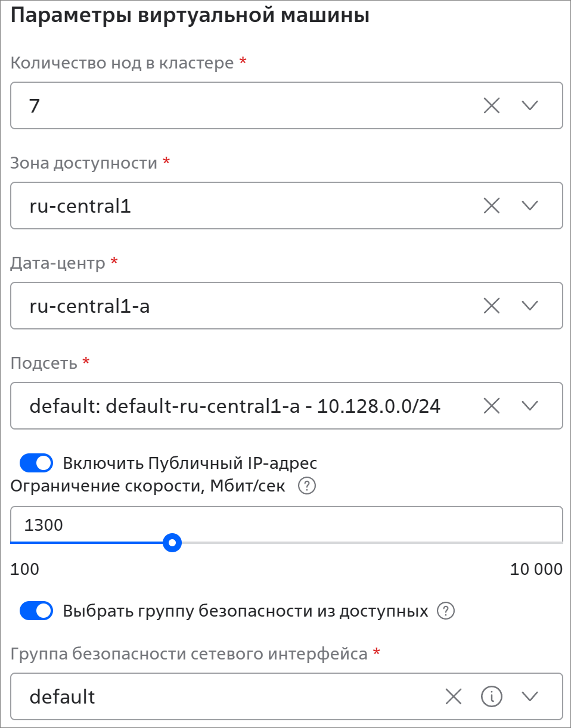Screen dimensions: 571x728
Task: Clear the ru-central1-a data center selection
Action: (x=491, y=306)
